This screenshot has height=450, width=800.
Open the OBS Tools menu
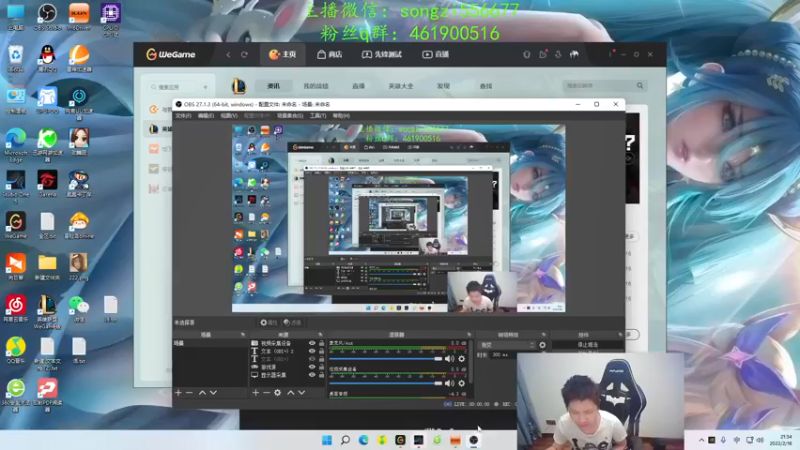[318, 116]
